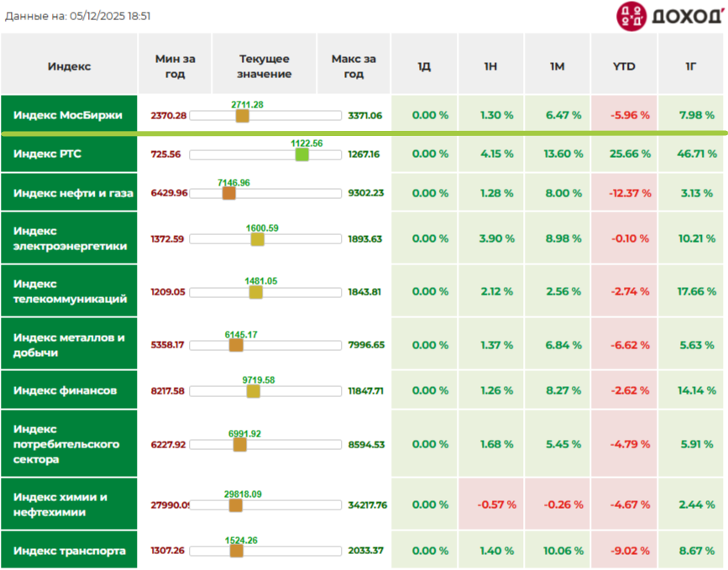This screenshot has width=728, height=570.
Task: Select the -0.57 % weekly cell
Action: (x=490, y=504)
